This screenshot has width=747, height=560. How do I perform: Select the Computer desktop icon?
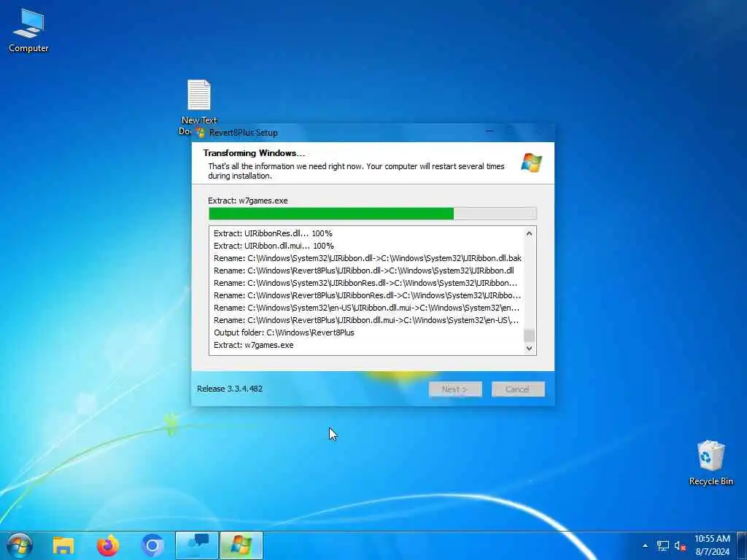(28, 30)
